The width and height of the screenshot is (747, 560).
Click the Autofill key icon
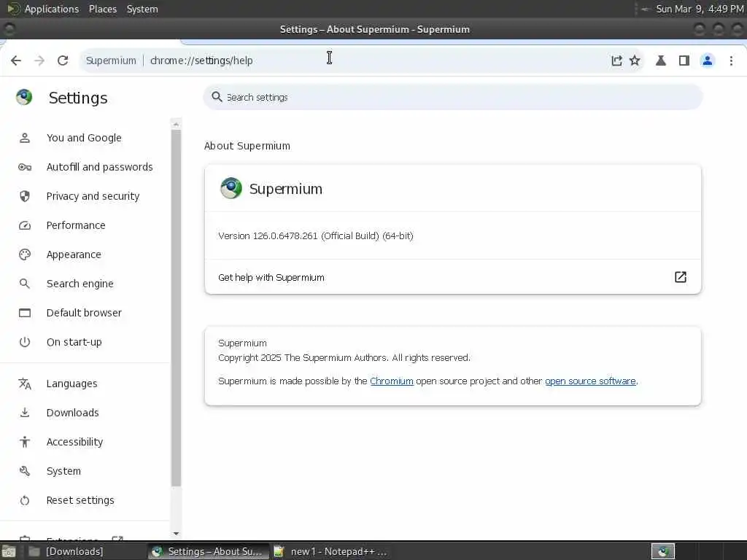click(25, 167)
